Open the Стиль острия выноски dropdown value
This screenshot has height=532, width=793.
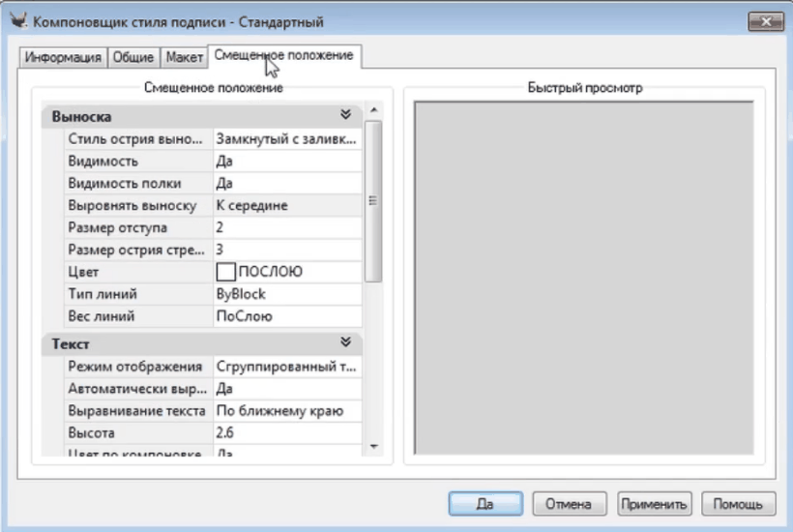tap(287, 138)
